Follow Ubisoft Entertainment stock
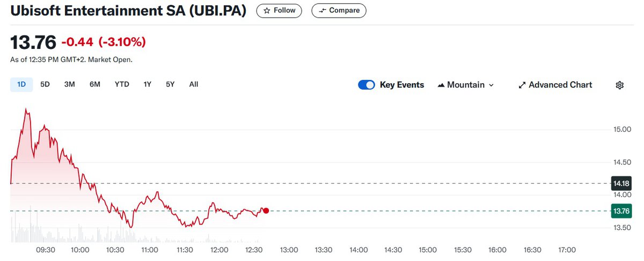 (x=279, y=10)
